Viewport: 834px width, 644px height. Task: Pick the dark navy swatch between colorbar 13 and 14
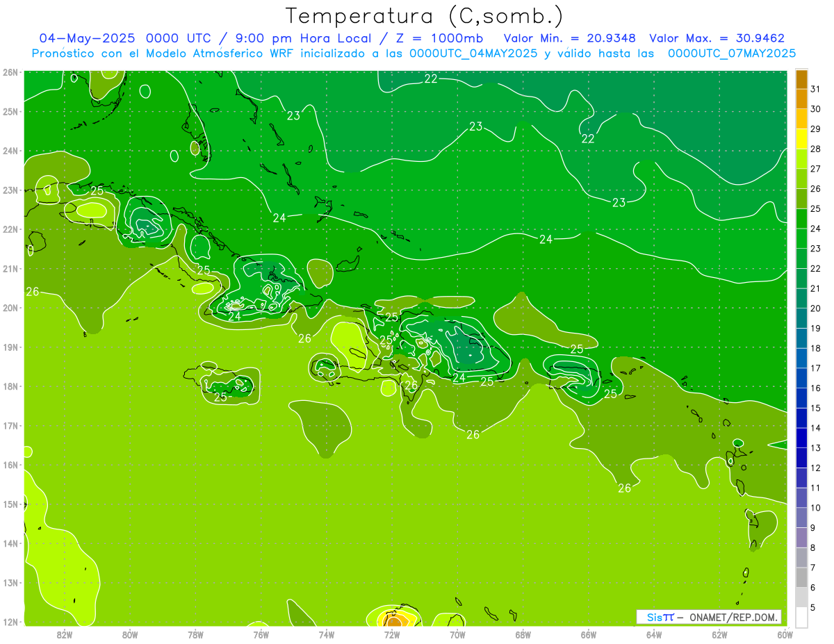coord(801,438)
